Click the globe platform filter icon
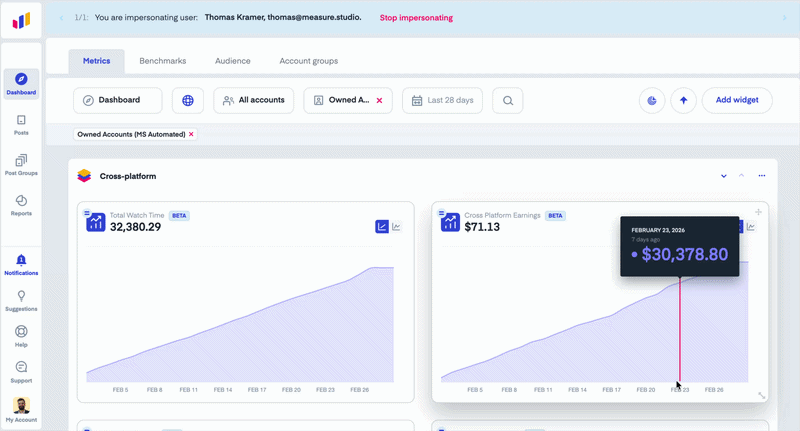Screen dimensions: 800x431 [x=188, y=100]
